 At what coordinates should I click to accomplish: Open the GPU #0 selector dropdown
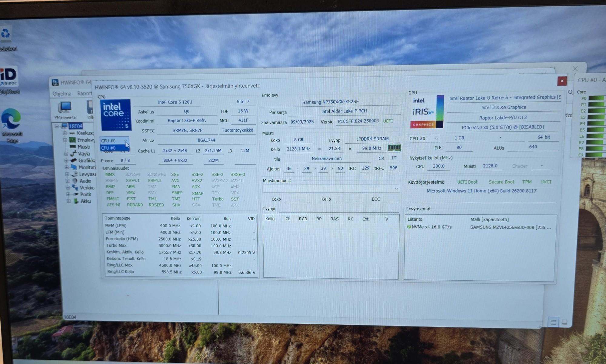[424, 139]
